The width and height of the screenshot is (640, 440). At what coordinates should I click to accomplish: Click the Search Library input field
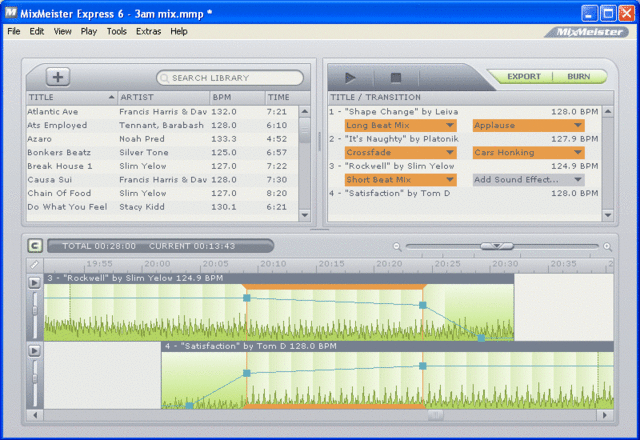click(x=230, y=78)
